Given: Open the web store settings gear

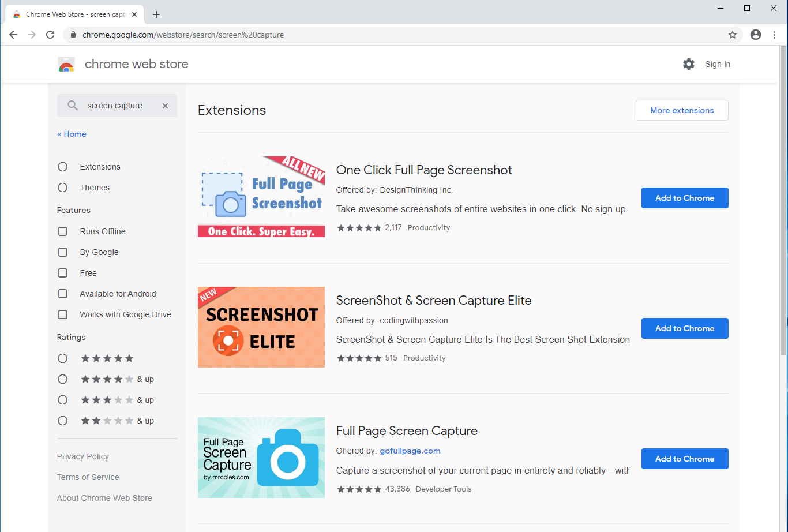Looking at the screenshot, I should 689,64.
